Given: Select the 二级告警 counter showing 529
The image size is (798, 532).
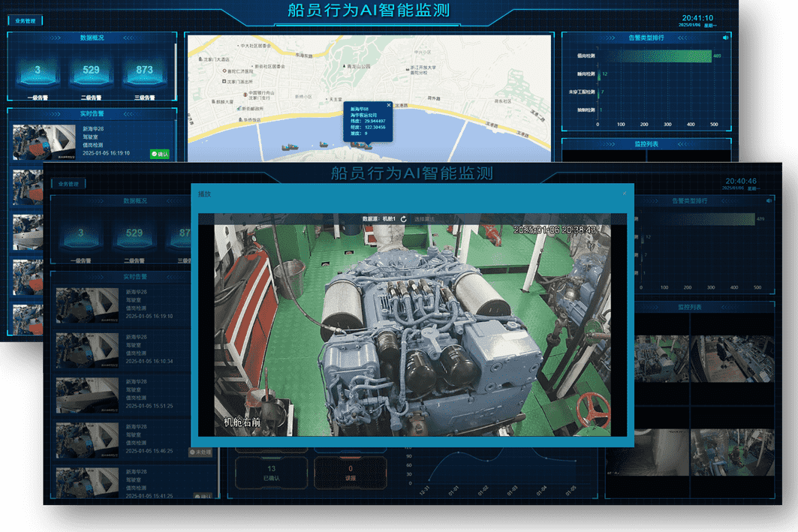Looking at the screenshot, I should 91,73.
